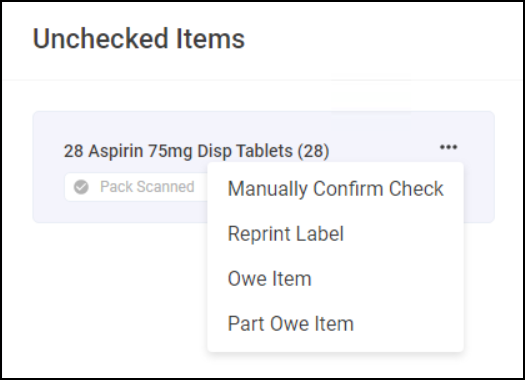Confirm the check manually via the first menu entry
The width and height of the screenshot is (525, 380).
point(335,188)
